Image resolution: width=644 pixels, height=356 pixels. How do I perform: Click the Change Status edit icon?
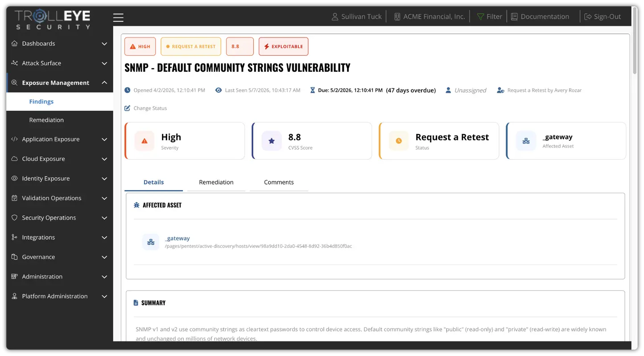coord(128,108)
